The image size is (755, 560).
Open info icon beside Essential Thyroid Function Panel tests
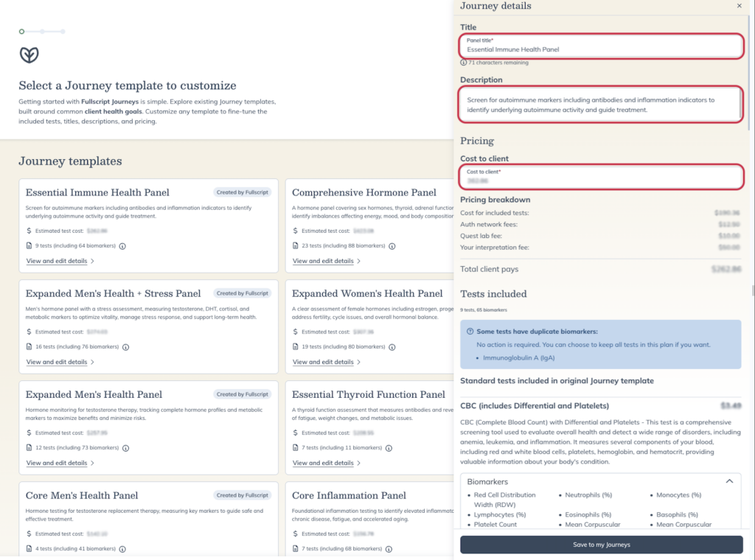(389, 448)
